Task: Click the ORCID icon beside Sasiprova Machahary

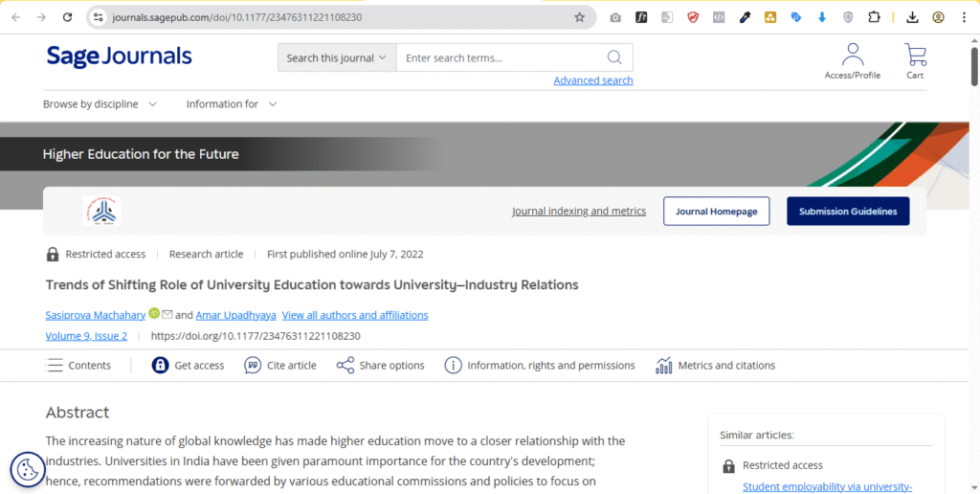Action: pos(154,314)
